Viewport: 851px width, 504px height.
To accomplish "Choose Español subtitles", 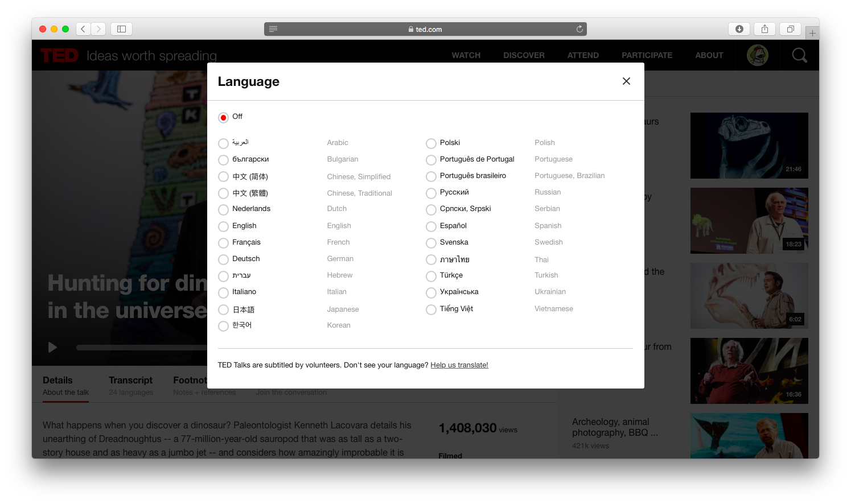I will (431, 226).
